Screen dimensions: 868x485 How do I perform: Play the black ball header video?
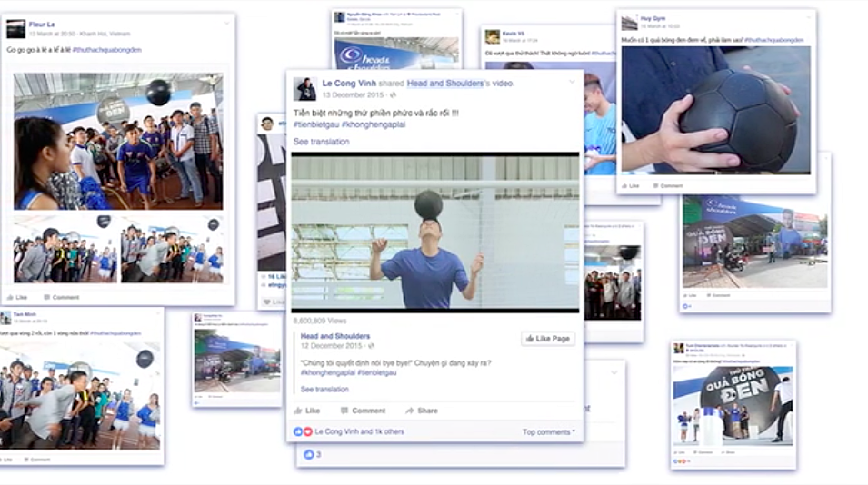click(435, 233)
